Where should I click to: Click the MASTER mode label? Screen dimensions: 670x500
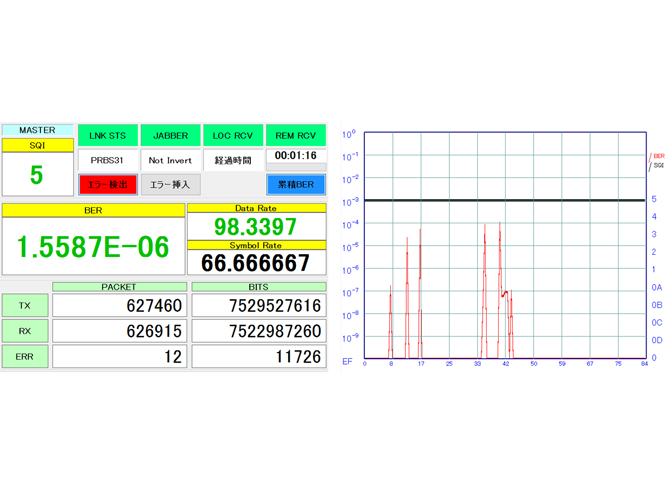click(x=37, y=130)
